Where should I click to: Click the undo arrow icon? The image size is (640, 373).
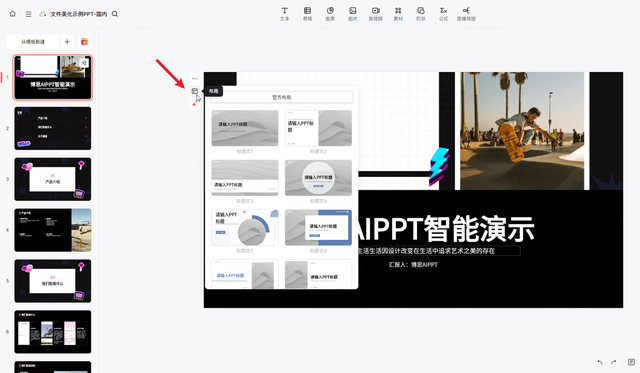(x=600, y=362)
